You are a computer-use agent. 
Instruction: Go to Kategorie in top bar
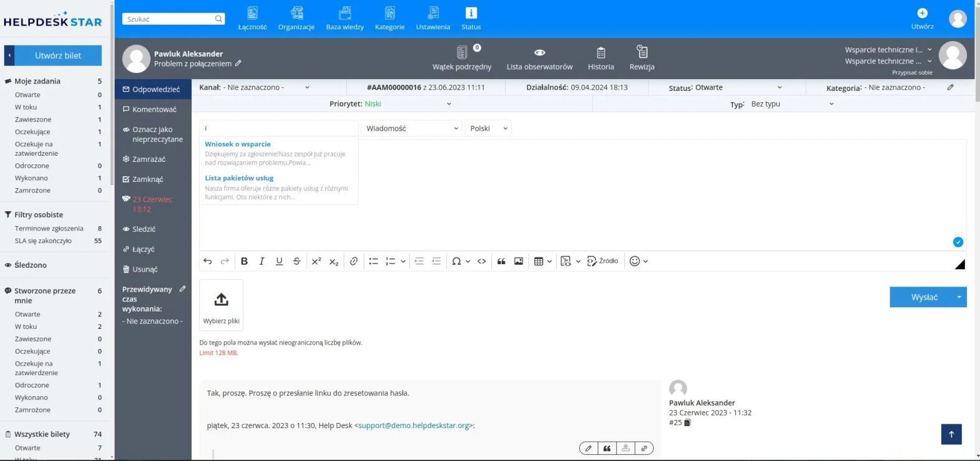390,19
